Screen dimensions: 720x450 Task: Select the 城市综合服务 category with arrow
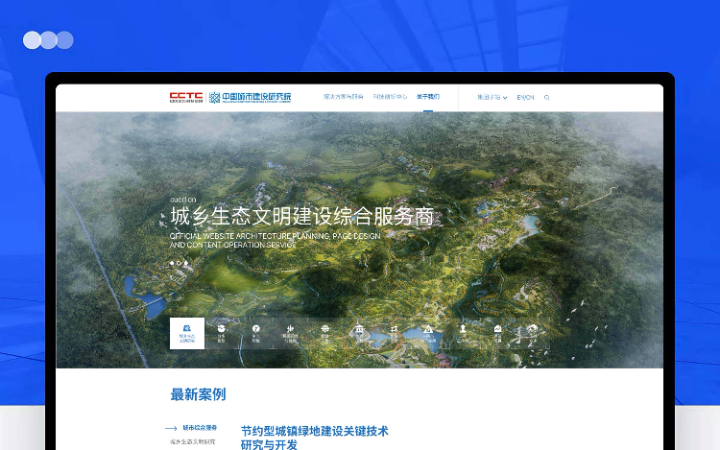tap(199, 427)
